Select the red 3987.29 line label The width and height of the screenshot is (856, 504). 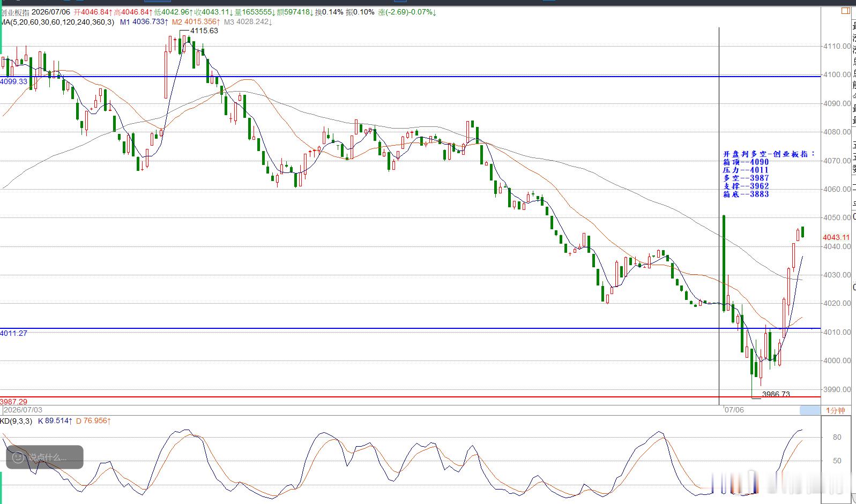pyautogui.click(x=14, y=401)
